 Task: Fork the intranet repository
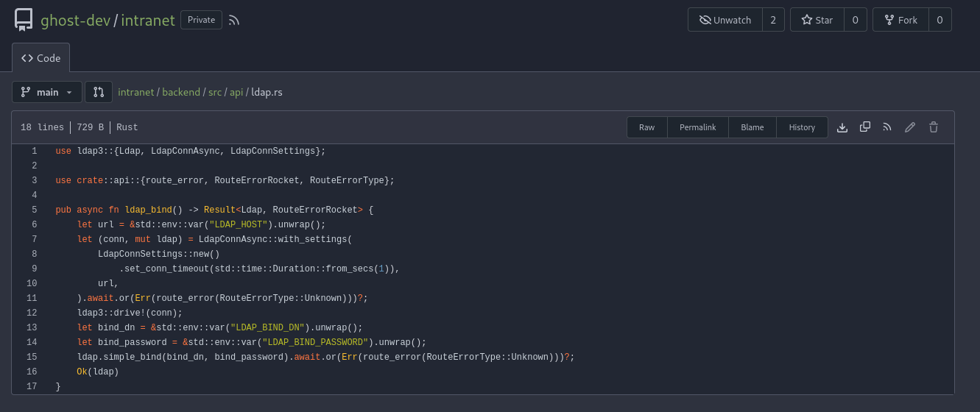tap(900, 20)
